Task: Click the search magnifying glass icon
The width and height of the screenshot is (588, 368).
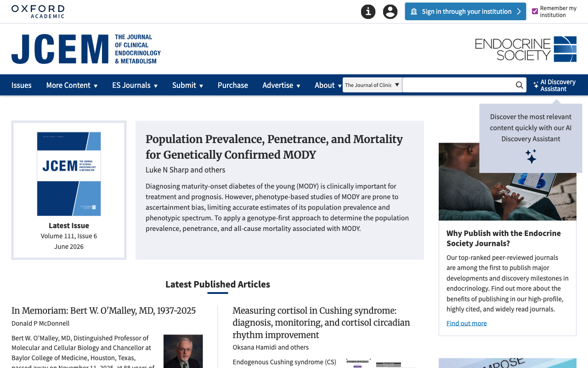Action: coord(519,85)
